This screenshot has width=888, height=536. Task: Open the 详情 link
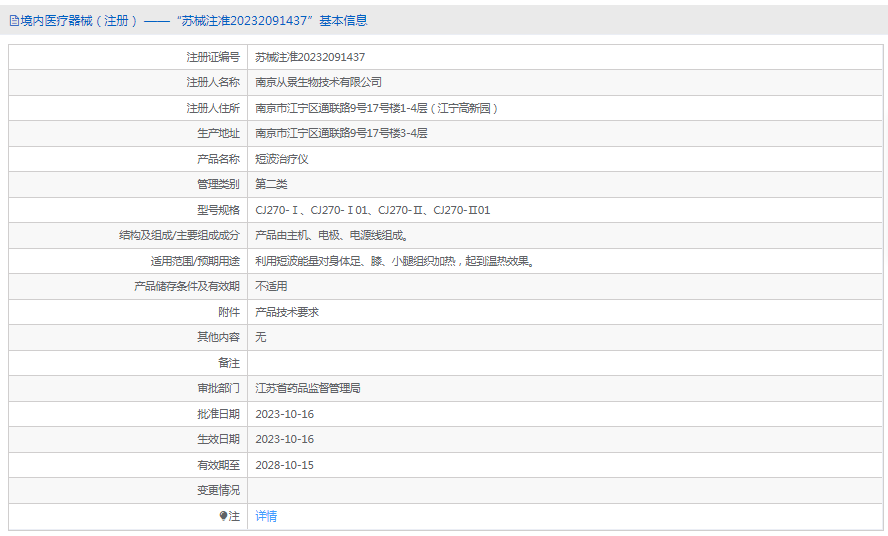click(266, 516)
